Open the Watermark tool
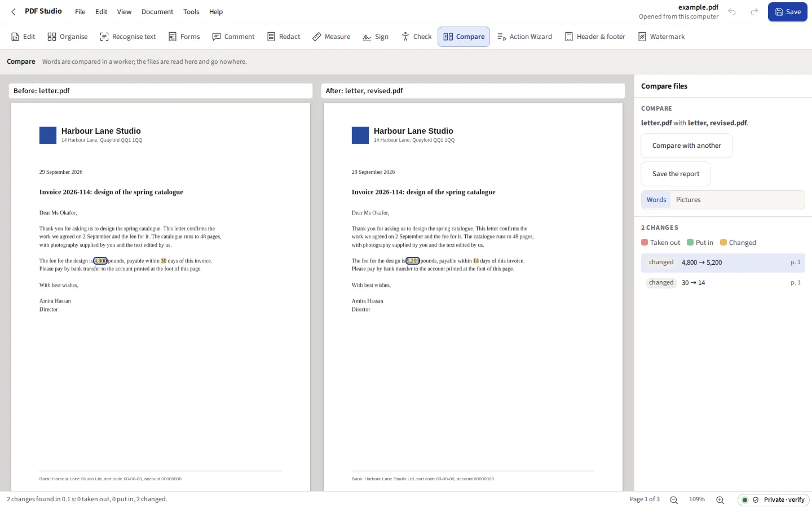Viewport: 812px width, 508px height. point(661,37)
